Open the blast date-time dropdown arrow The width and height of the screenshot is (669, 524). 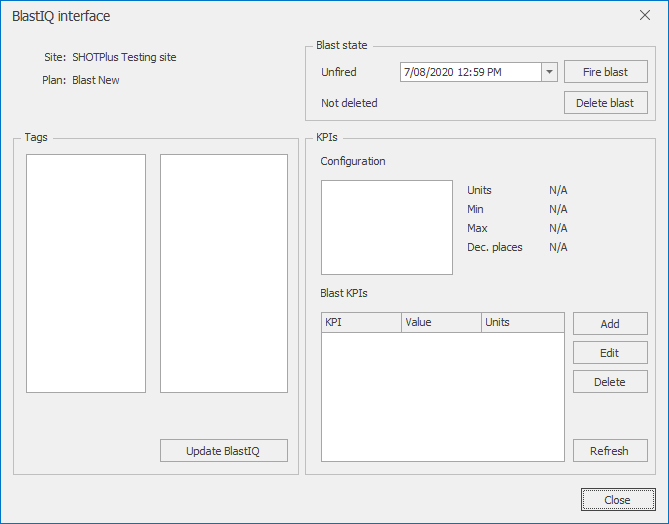[x=550, y=72]
